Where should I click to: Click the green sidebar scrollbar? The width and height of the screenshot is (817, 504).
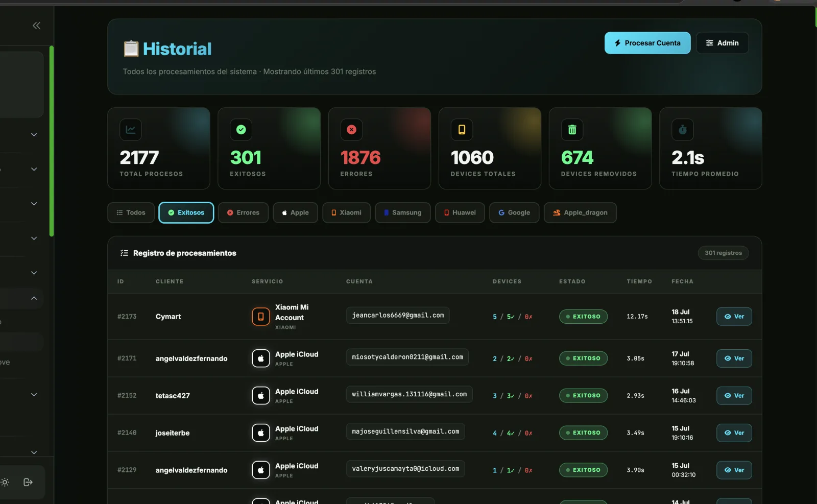pos(52,141)
